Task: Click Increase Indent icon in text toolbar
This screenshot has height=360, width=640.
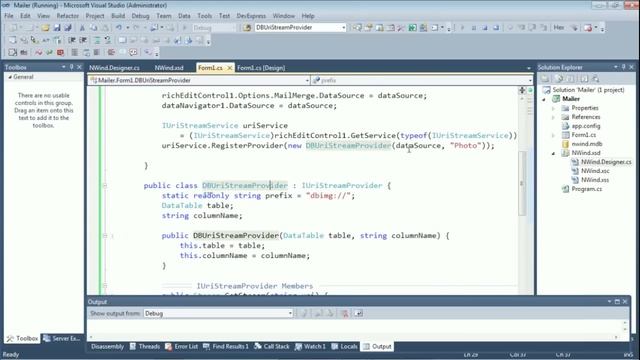Action: [x=83, y=40]
